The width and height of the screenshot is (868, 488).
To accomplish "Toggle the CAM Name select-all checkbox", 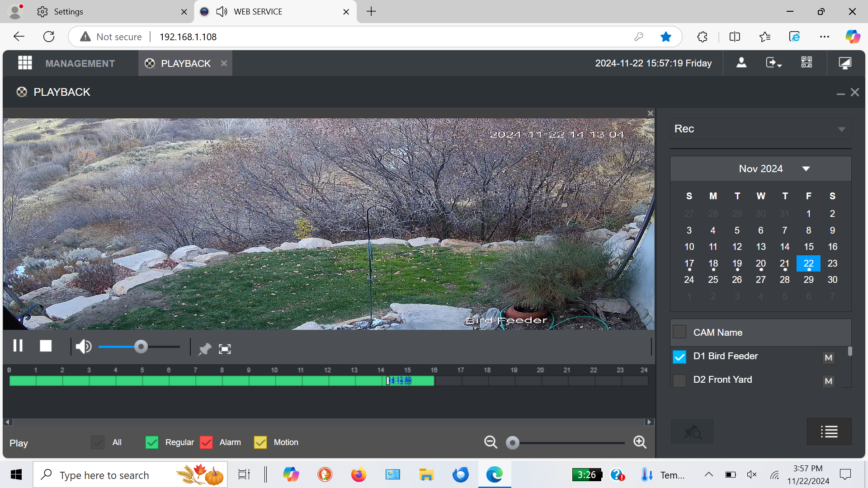I will (679, 332).
